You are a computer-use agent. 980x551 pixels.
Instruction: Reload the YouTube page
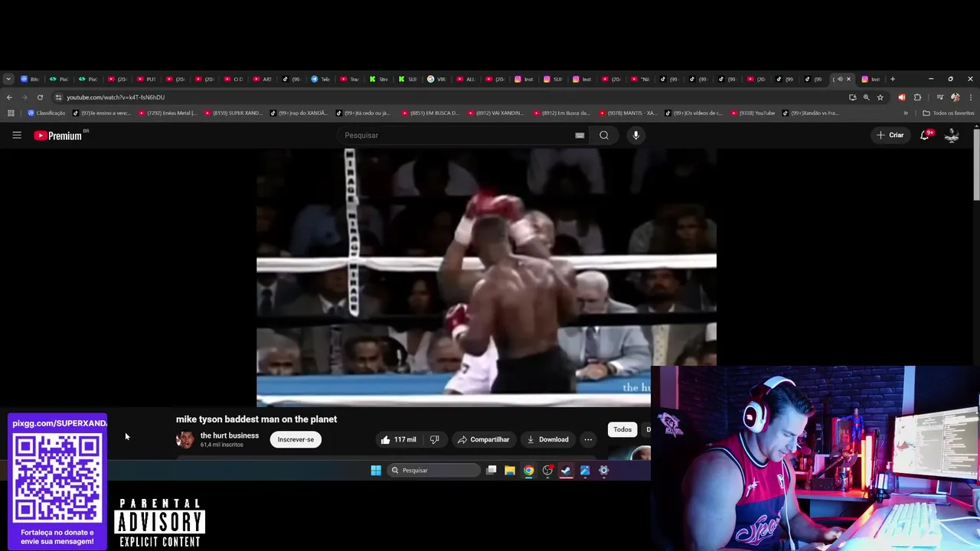click(40, 97)
